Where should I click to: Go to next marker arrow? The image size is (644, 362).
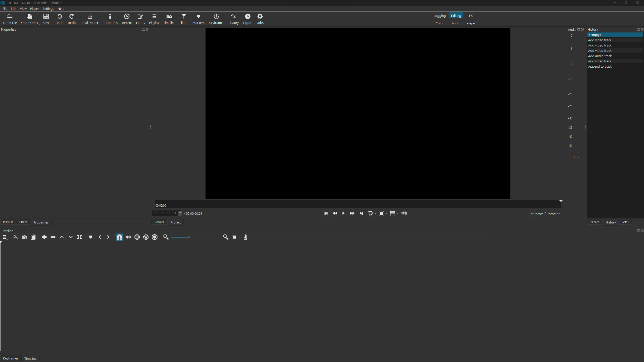[x=108, y=237]
